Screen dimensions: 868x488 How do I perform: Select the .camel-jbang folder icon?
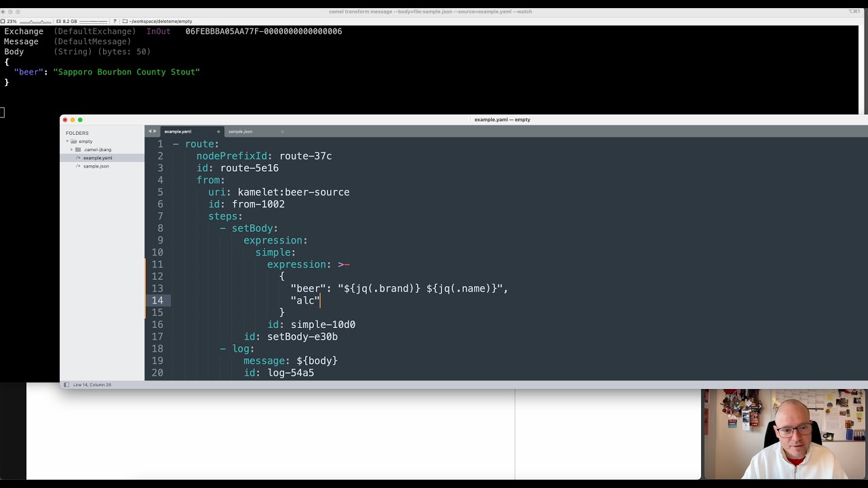point(78,150)
